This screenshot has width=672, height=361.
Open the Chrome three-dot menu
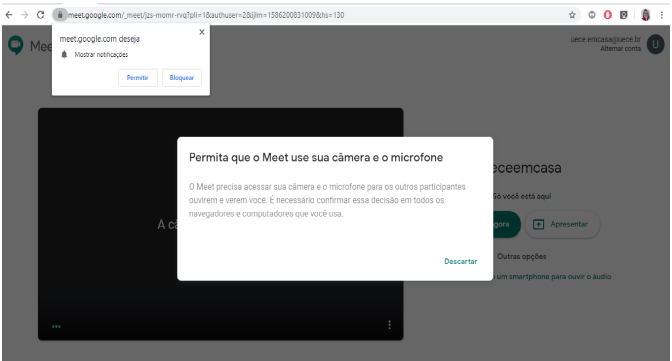coord(662,15)
